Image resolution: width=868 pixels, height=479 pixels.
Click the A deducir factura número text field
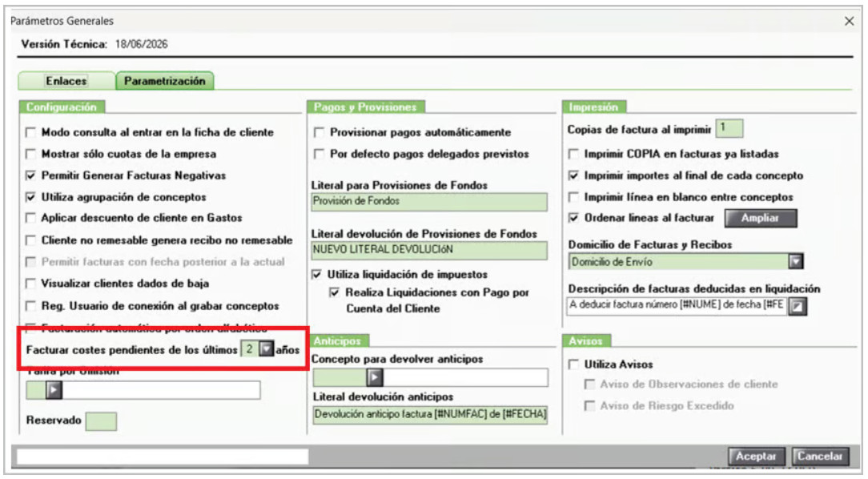[x=677, y=306]
